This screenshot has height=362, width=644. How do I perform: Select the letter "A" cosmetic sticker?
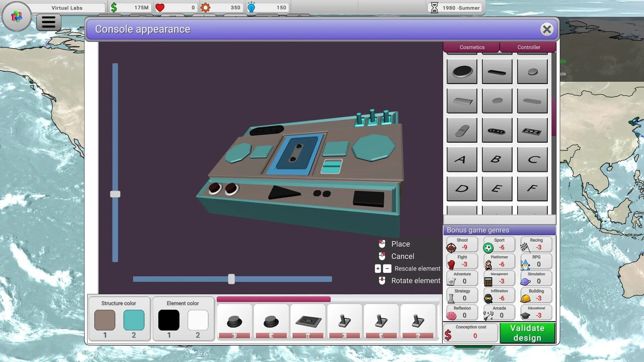click(x=462, y=159)
